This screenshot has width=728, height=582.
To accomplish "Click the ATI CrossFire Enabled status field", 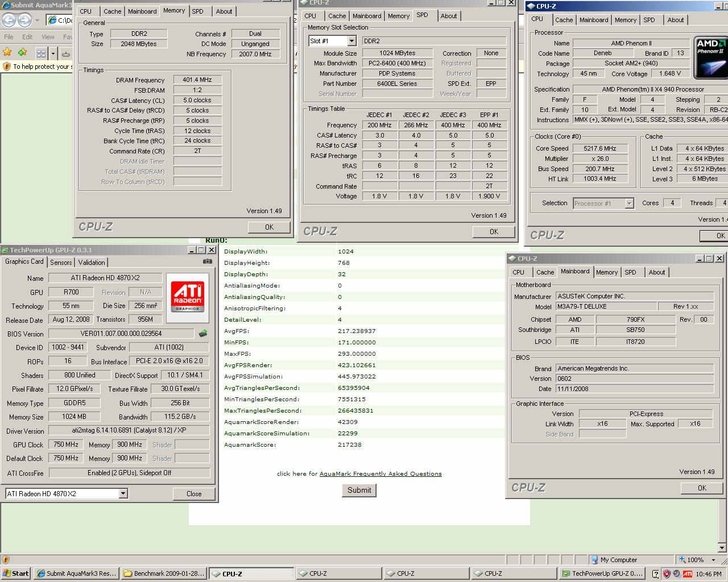I will [130, 473].
